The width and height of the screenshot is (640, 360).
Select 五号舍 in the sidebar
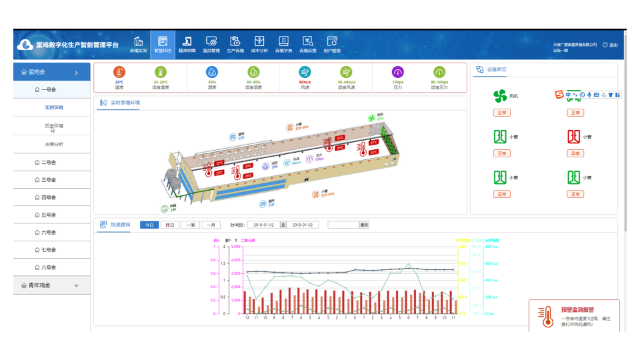coord(51,215)
